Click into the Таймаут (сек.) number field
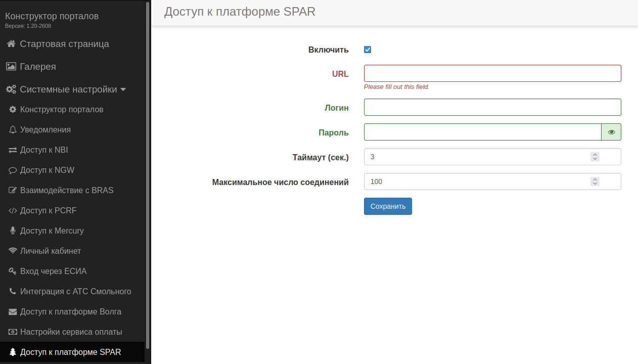The width and height of the screenshot is (638, 364). click(x=492, y=157)
